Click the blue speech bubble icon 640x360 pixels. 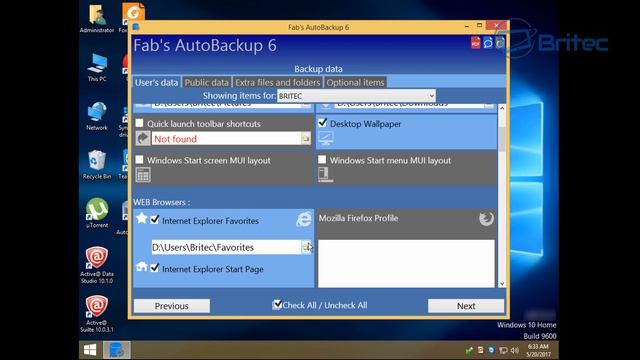coord(488,42)
